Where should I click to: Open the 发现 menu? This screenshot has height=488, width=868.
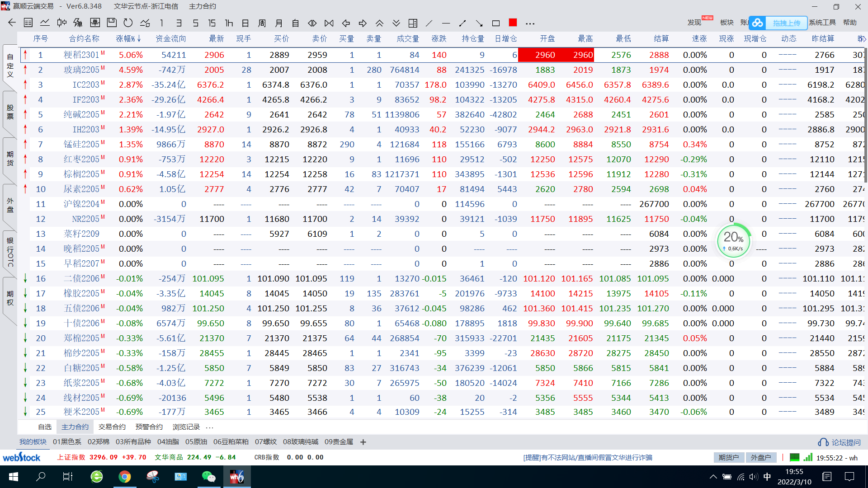click(694, 22)
